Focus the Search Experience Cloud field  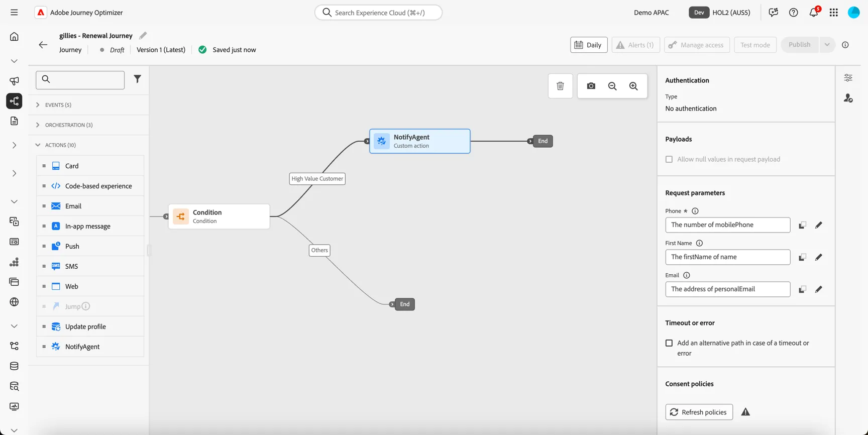click(378, 13)
